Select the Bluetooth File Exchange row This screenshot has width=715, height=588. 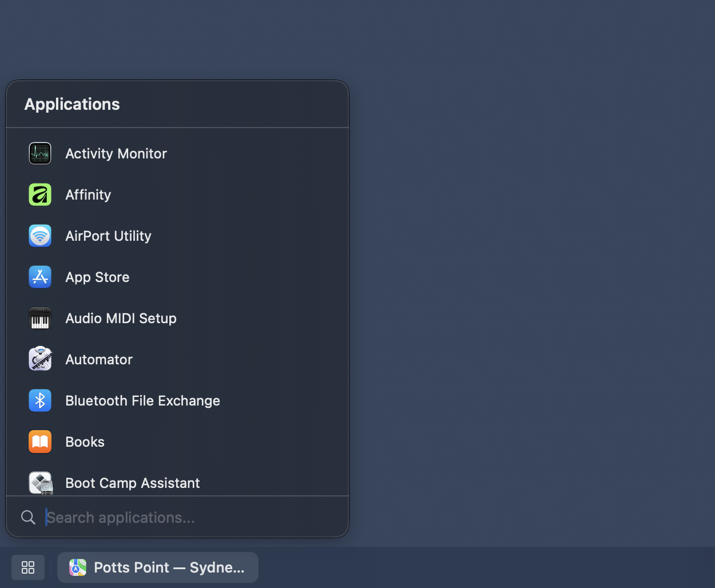[142, 400]
